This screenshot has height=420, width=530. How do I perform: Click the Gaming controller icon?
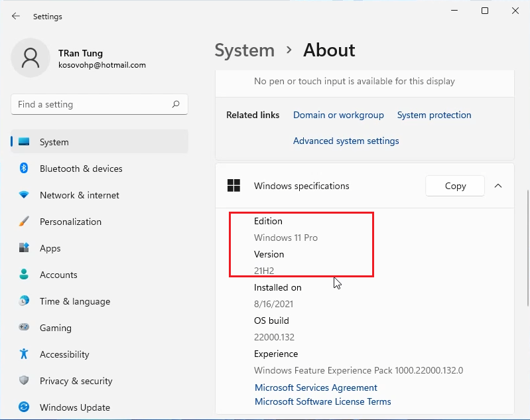[x=24, y=327]
